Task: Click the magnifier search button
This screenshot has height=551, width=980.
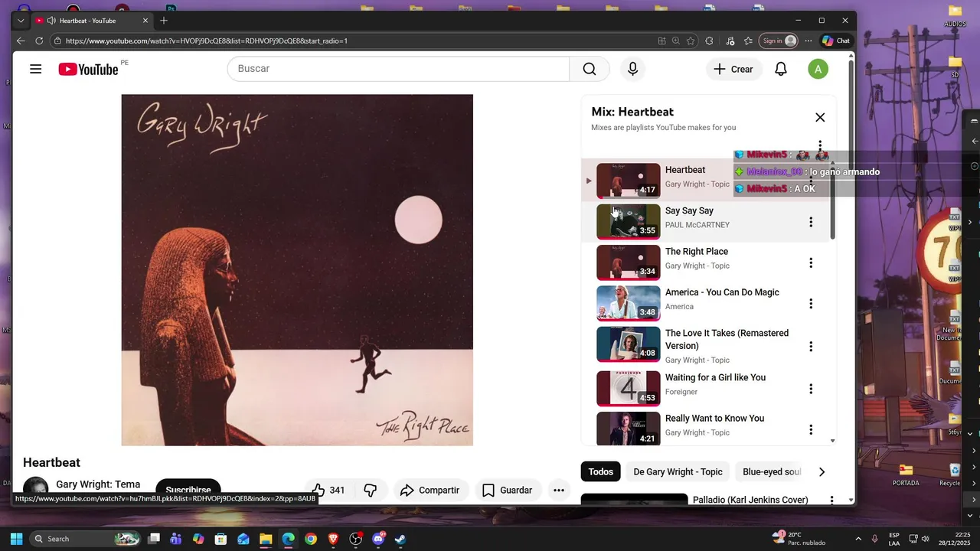Action: click(x=590, y=69)
